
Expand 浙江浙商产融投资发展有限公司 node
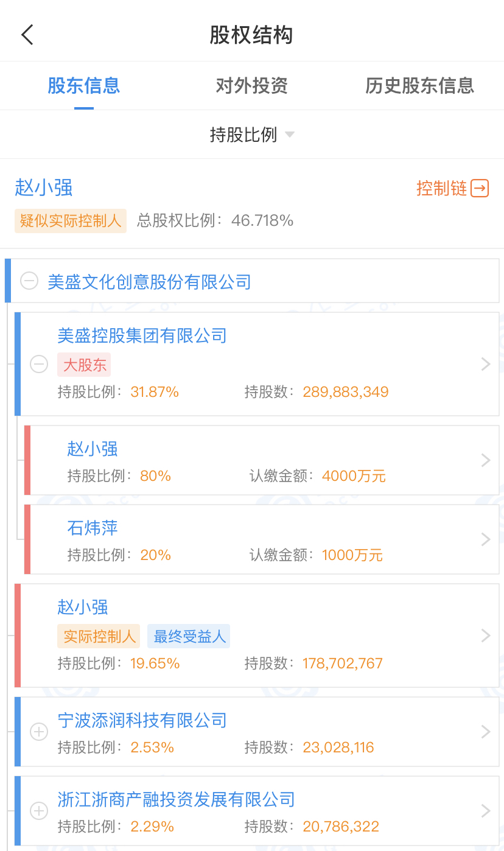pyautogui.click(x=39, y=811)
